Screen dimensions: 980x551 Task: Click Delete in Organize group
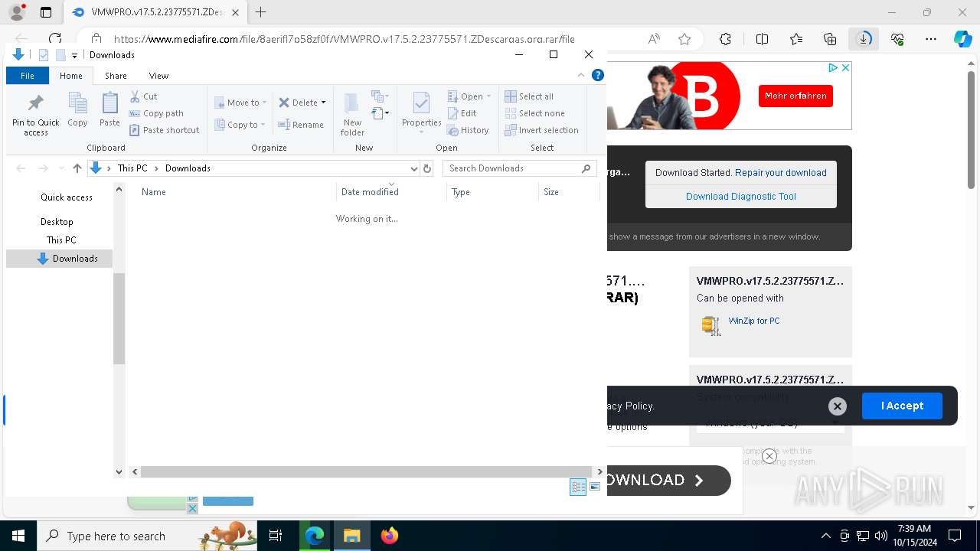click(302, 103)
